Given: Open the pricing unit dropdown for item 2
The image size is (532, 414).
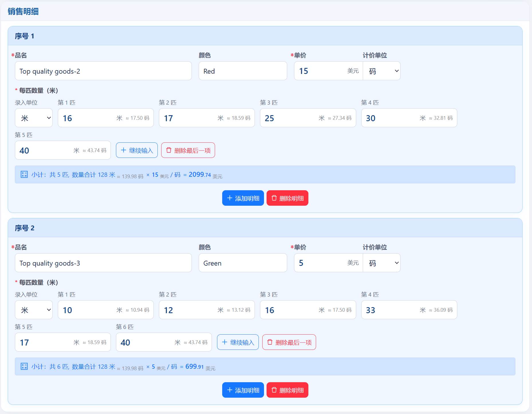Looking at the screenshot, I should pos(382,263).
